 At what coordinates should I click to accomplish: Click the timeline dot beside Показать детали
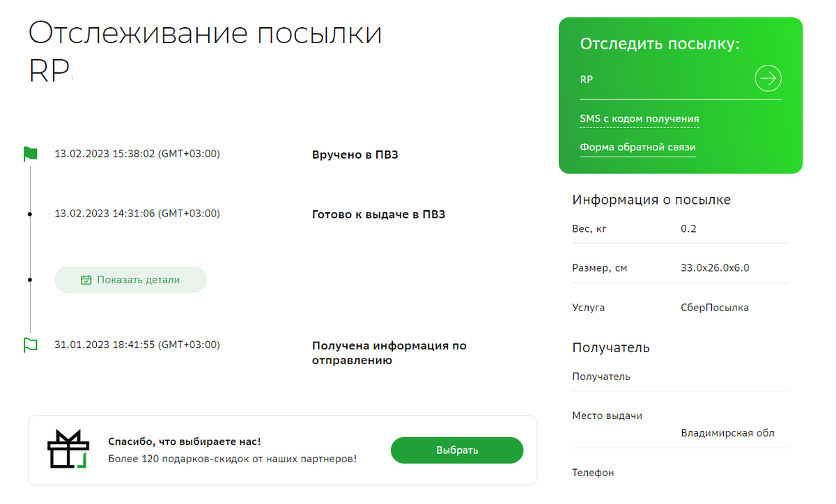(x=30, y=280)
